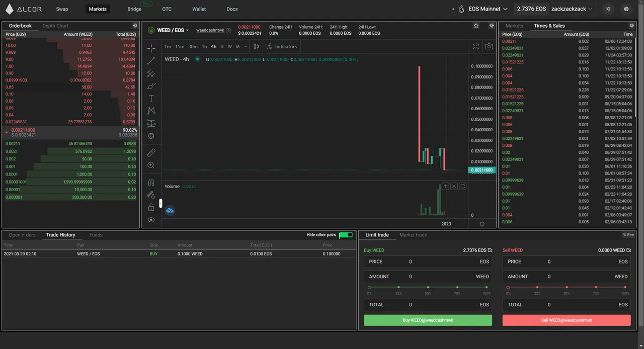Viewport: 644px width, 349px height.
Task: Open the OTC page
Action: 167,9
